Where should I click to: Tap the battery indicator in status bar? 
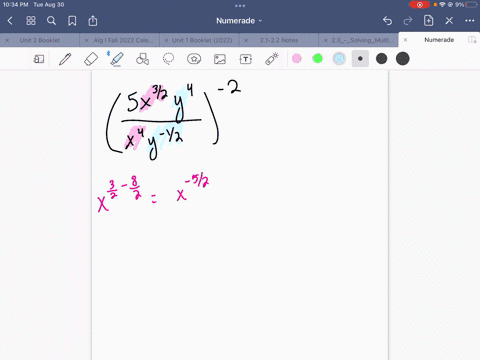click(471, 5)
